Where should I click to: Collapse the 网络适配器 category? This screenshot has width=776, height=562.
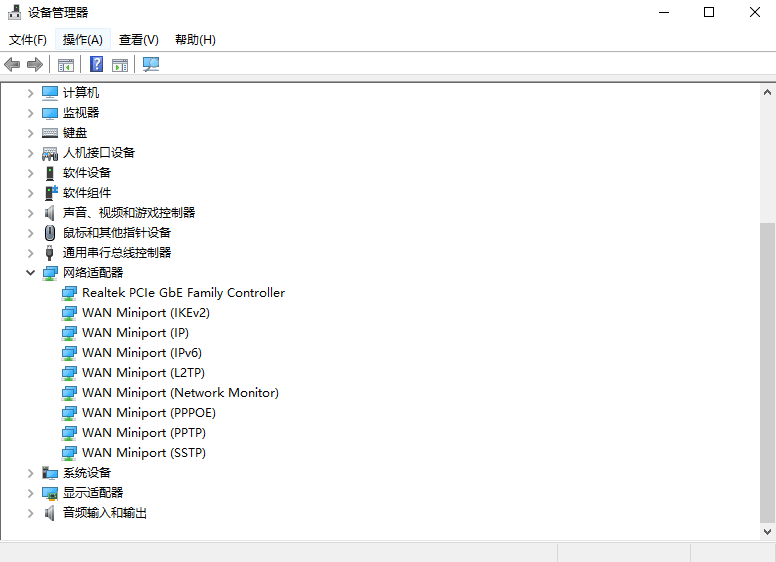(x=31, y=273)
